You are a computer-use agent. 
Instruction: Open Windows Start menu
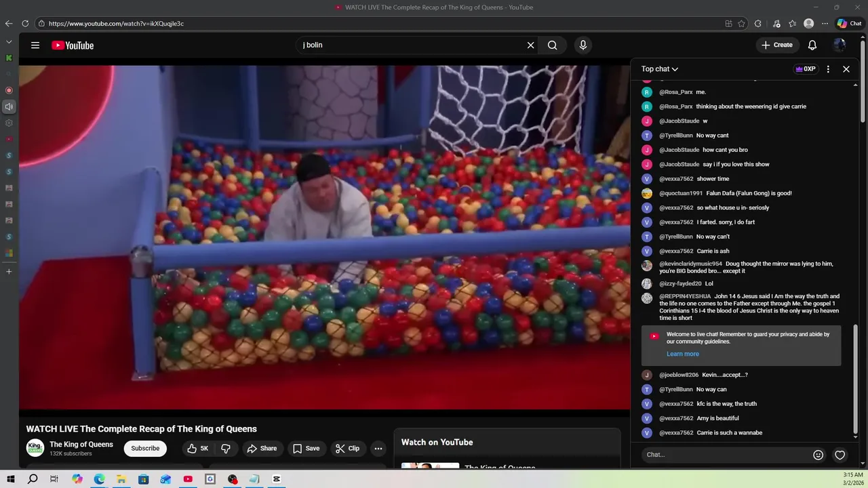[11, 479]
